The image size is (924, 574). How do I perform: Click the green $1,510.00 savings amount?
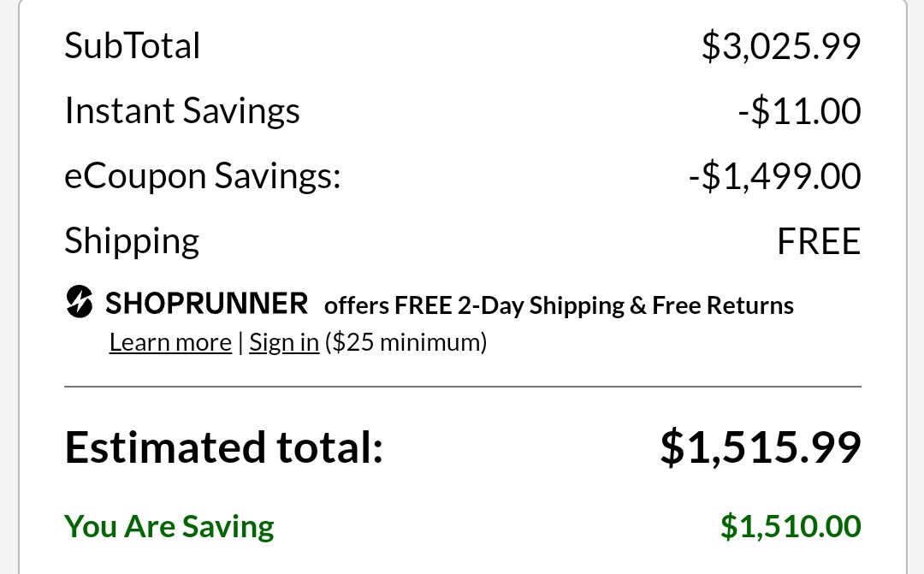790,526
